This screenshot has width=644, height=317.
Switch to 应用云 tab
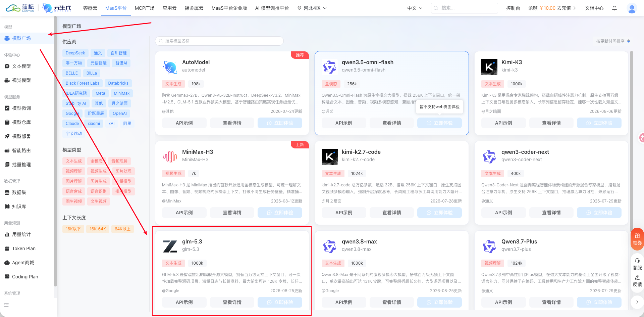(170, 8)
